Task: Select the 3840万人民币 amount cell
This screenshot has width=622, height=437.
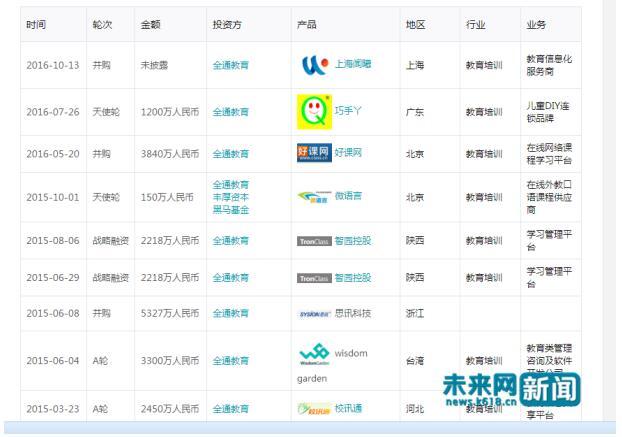Action: [x=170, y=154]
